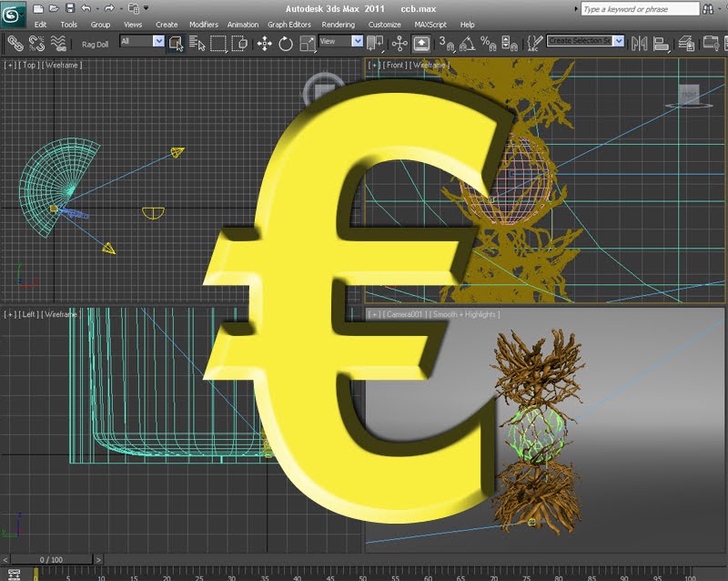
Task: Open the [Camera001] viewport label menu
Action: tap(404, 315)
